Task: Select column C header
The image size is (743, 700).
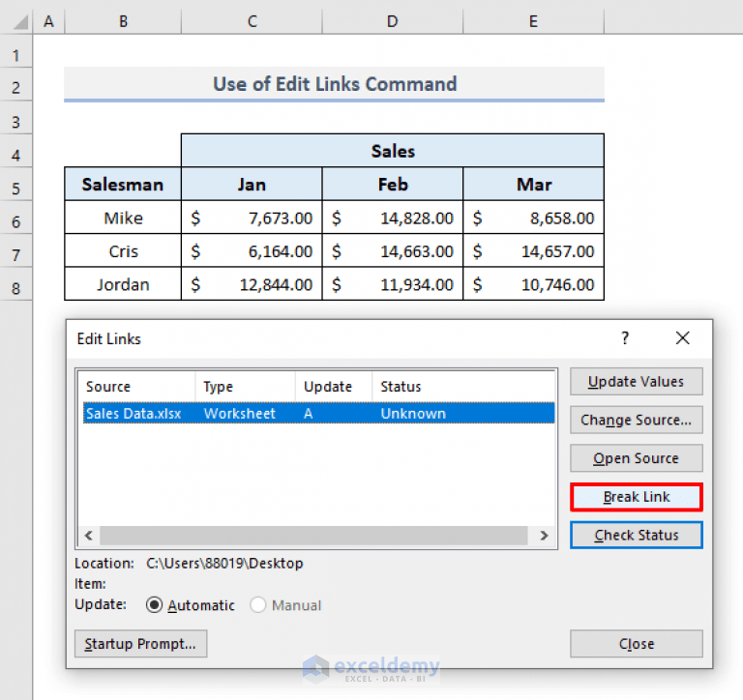Action: tap(253, 21)
